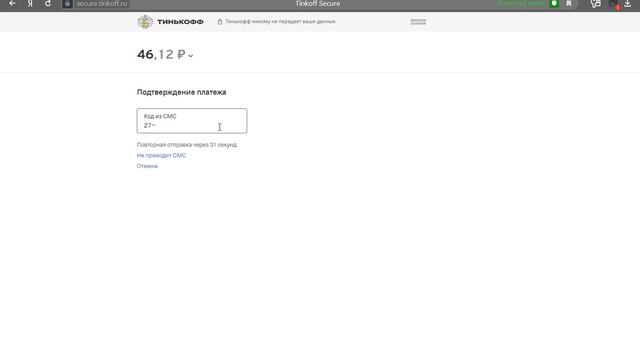
Task: Click the Подтверждение платежа heading
Action: tap(181, 92)
